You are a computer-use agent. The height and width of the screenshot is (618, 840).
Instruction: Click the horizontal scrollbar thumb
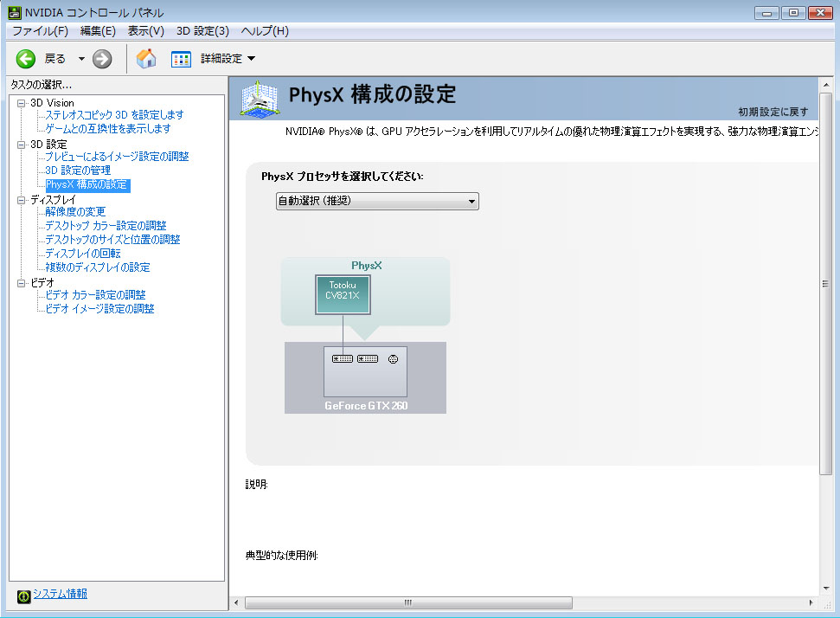click(408, 603)
